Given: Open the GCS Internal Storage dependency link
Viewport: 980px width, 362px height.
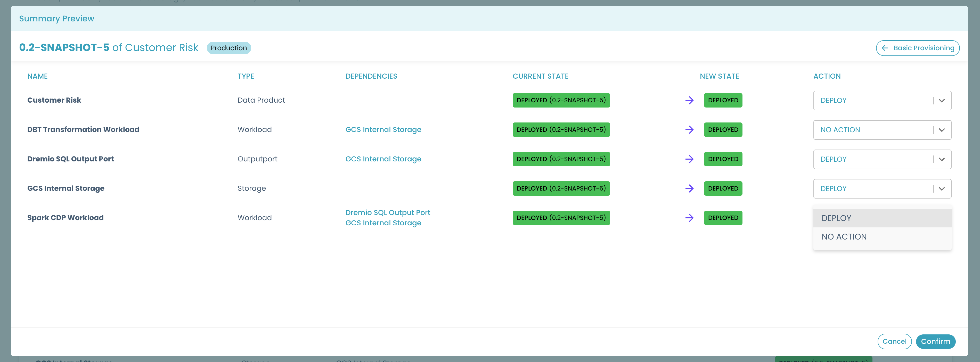Looking at the screenshot, I should tap(383, 129).
